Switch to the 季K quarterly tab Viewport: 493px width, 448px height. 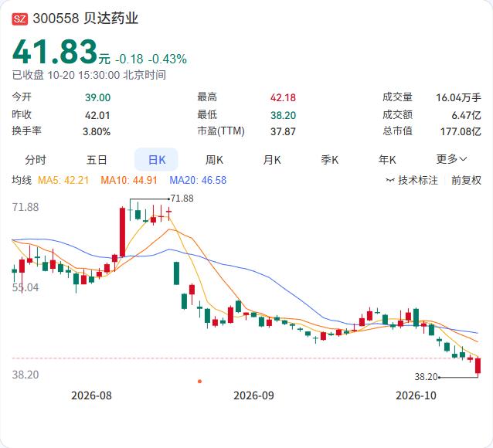329,160
